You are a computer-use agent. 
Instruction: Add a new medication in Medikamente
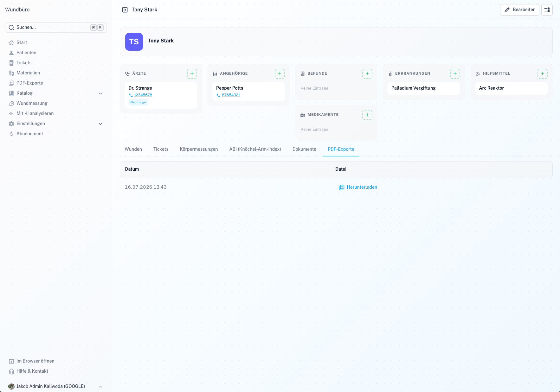click(367, 115)
